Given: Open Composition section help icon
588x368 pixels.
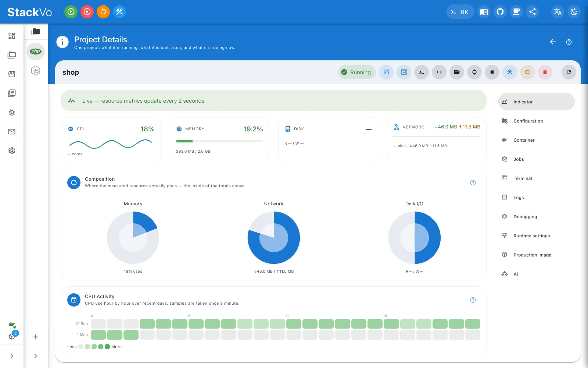Looking at the screenshot, I should [x=473, y=183].
